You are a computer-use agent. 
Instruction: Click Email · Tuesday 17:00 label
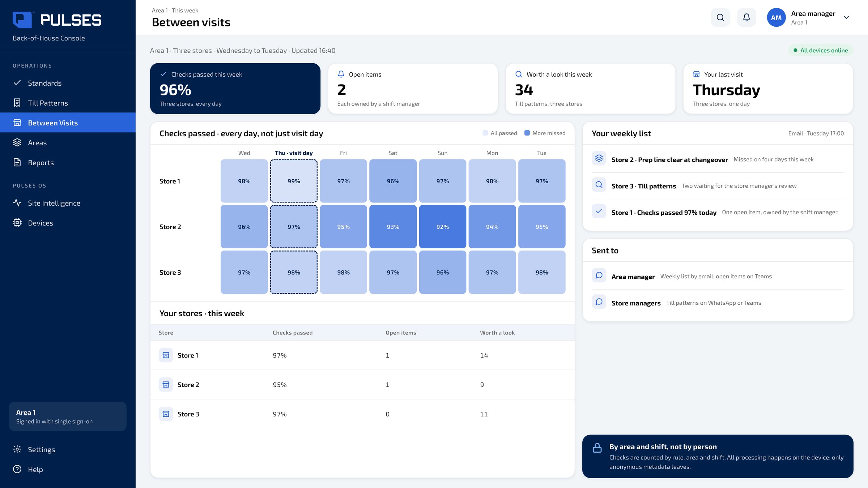pos(816,133)
